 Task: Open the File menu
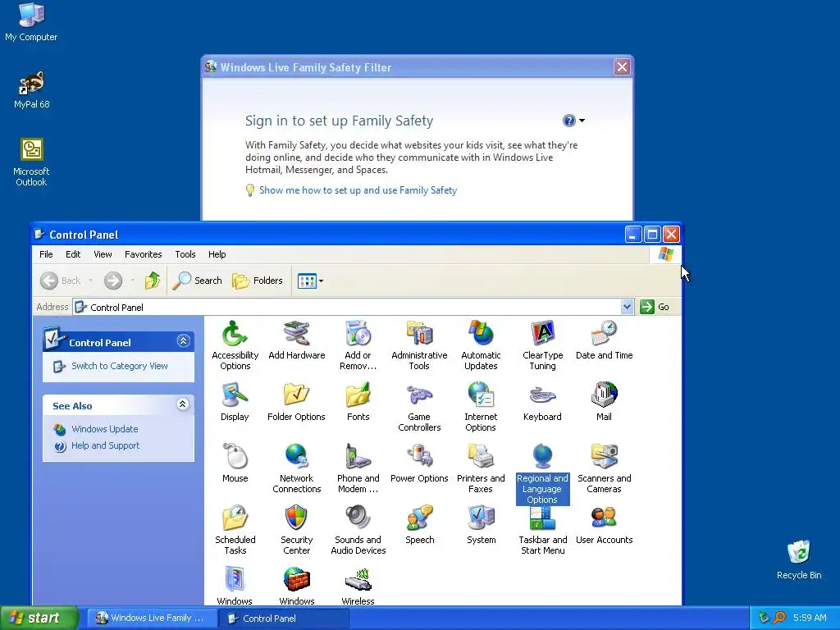click(x=46, y=254)
